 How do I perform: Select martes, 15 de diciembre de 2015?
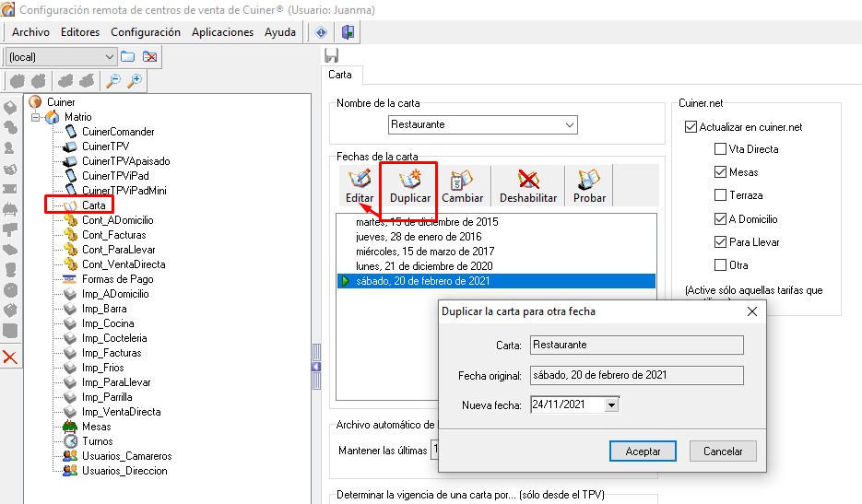496,222
